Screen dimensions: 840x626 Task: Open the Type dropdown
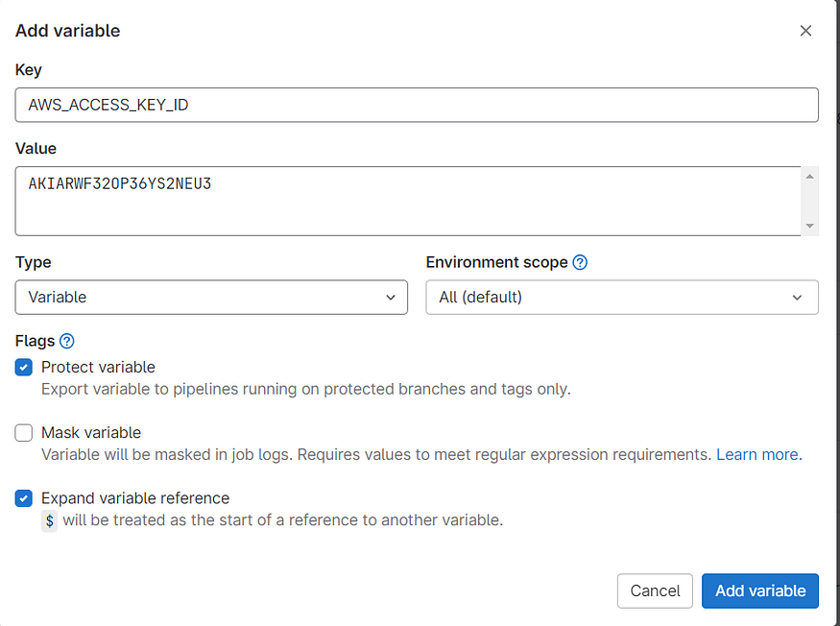click(x=211, y=298)
